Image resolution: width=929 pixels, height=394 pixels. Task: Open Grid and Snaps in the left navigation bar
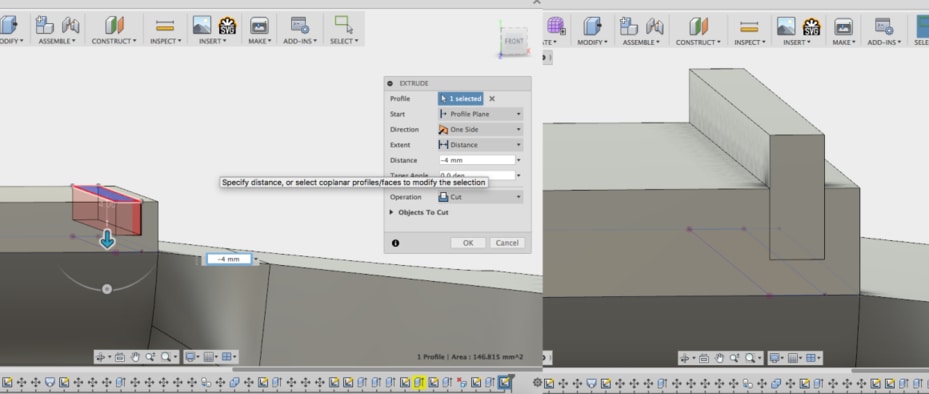tap(209, 357)
